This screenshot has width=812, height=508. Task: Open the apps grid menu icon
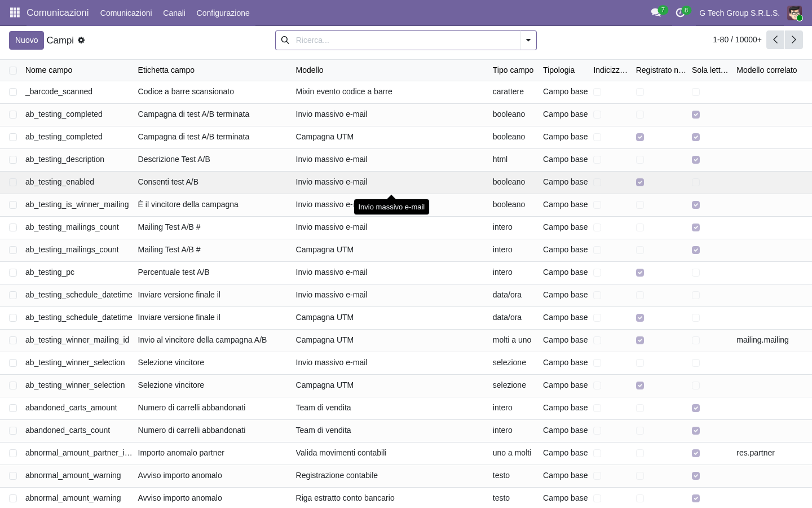[15, 12]
